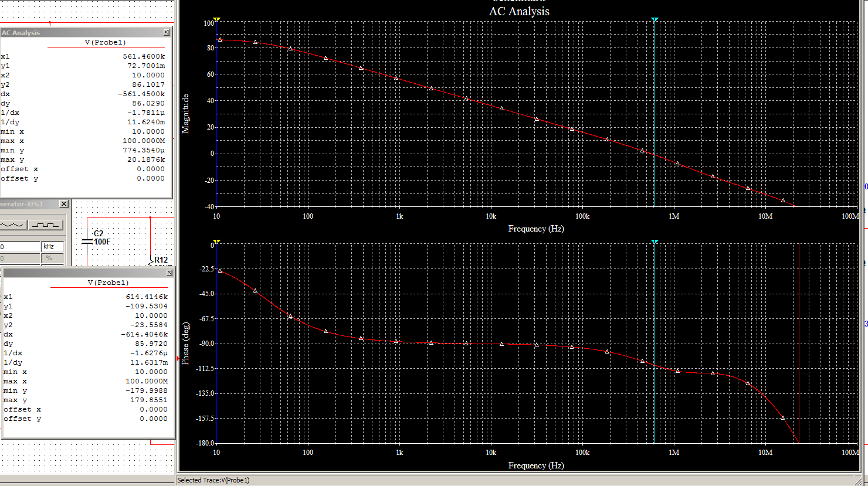
Task: Click the disabled % duty cycle unit box
Action: pos(52,258)
